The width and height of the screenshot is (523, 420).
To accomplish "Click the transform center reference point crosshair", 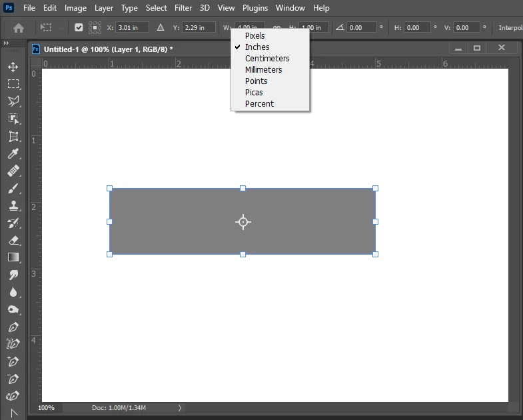I will click(x=243, y=222).
